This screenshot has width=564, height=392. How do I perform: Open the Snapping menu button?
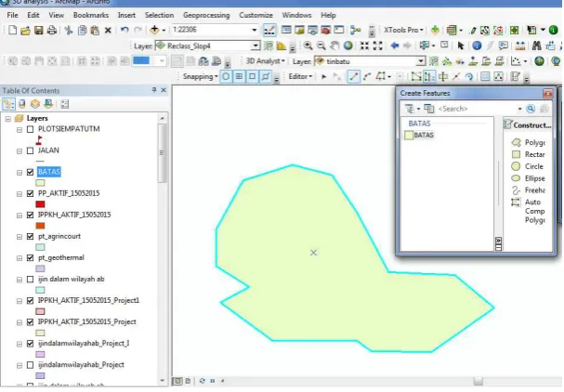pos(200,76)
